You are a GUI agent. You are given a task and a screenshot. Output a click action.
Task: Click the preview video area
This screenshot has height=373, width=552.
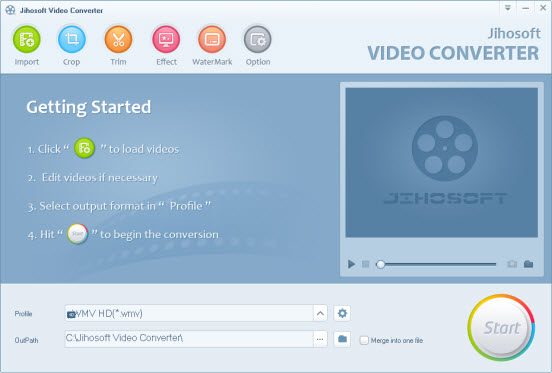click(441, 163)
